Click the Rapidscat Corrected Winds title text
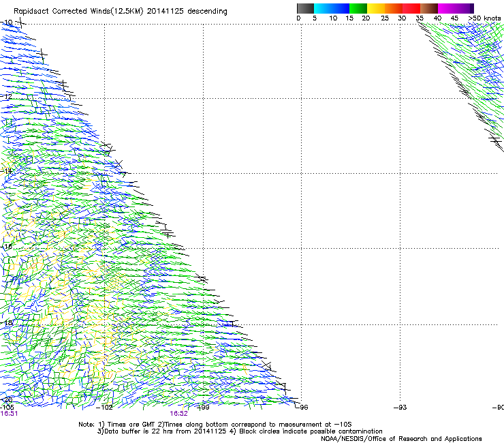 (121, 12)
